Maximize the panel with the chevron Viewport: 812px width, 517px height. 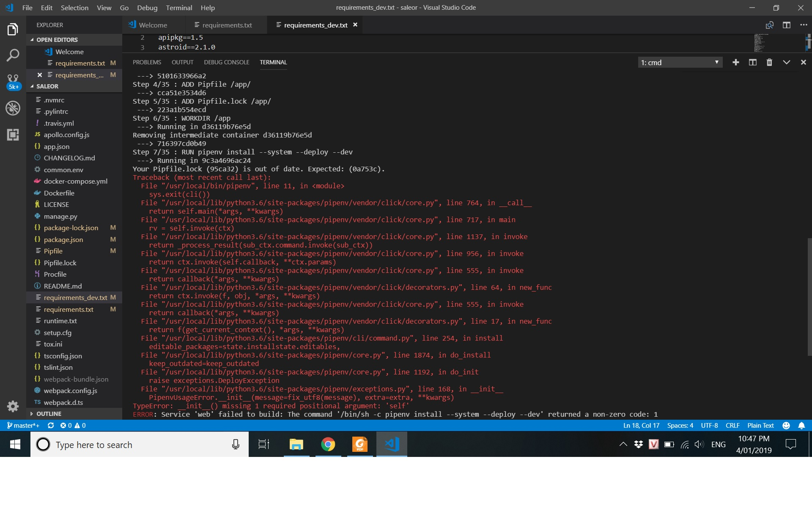pyautogui.click(x=786, y=62)
